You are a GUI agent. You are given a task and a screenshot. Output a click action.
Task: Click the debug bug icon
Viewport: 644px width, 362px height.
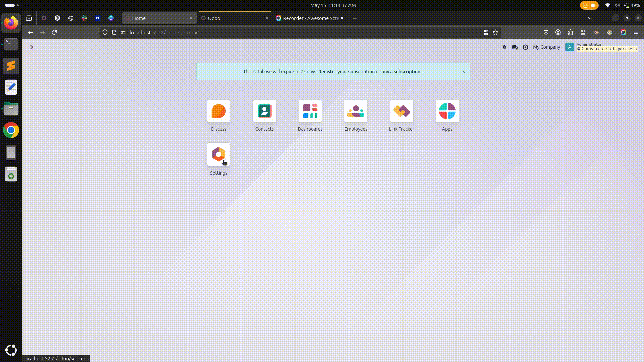point(504,47)
